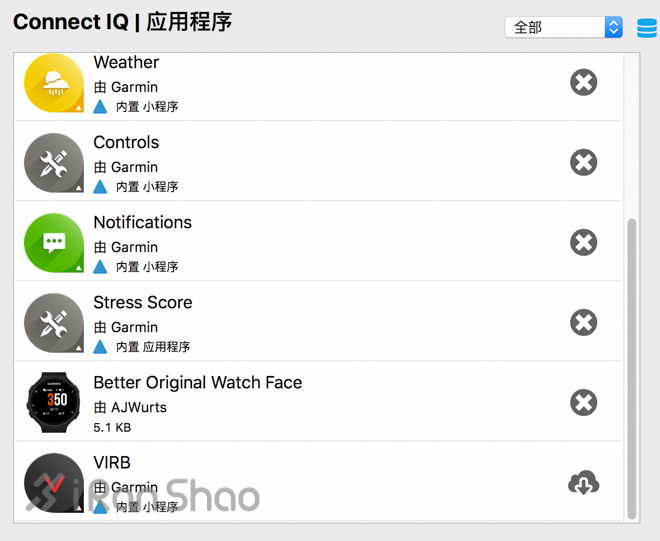Click the vertical list scrollbar thumb
Viewport: 660px width, 541px height.
click(x=631, y=369)
